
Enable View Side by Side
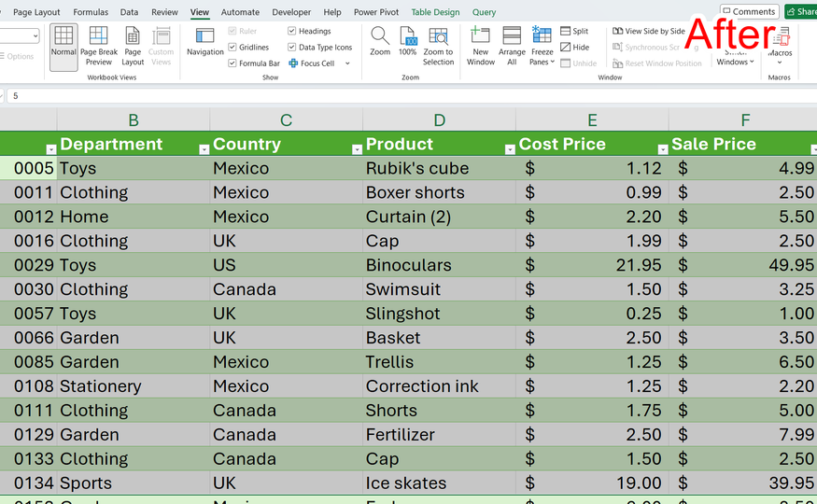click(649, 31)
